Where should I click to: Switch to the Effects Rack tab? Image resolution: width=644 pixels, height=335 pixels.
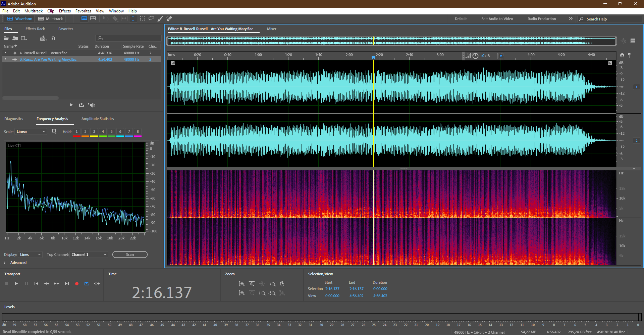point(35,29)
